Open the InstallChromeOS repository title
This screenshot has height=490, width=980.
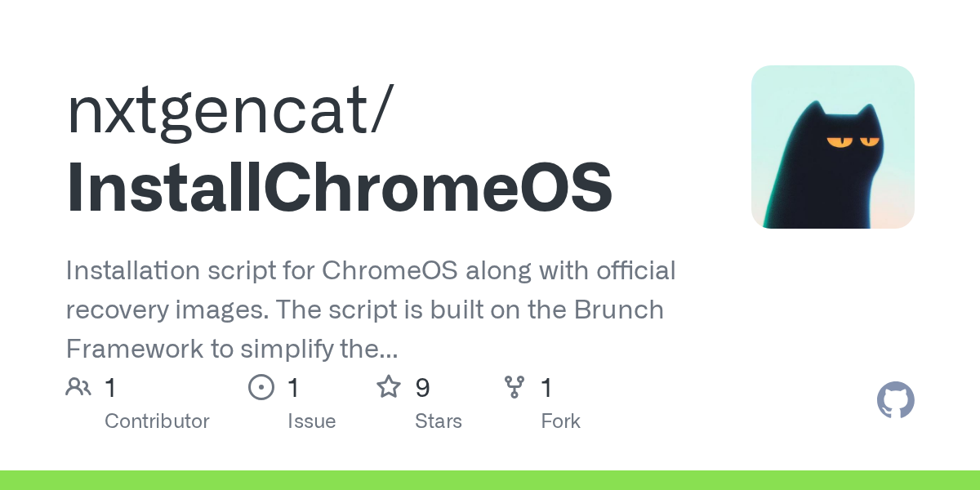pos(339,189)
